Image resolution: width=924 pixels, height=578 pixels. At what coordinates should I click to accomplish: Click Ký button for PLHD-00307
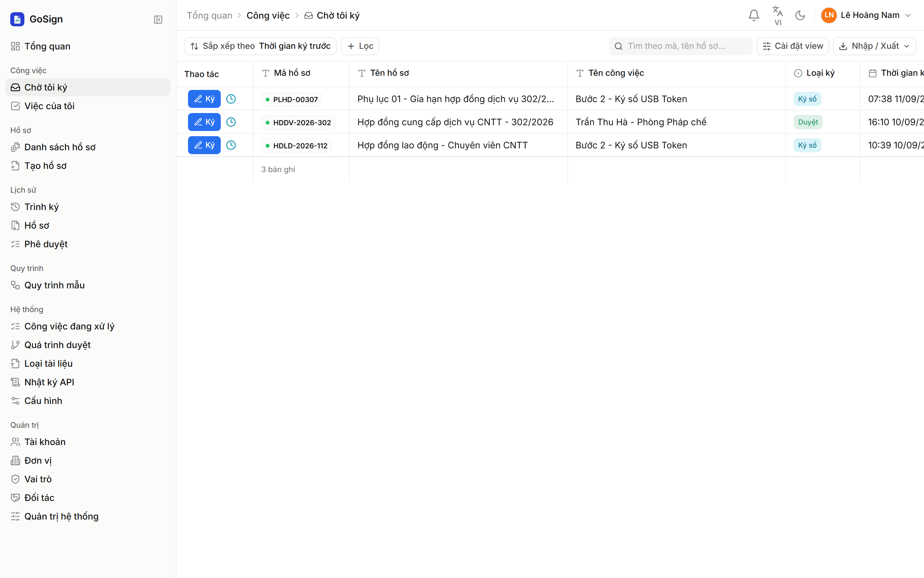(x=204, y=99)
